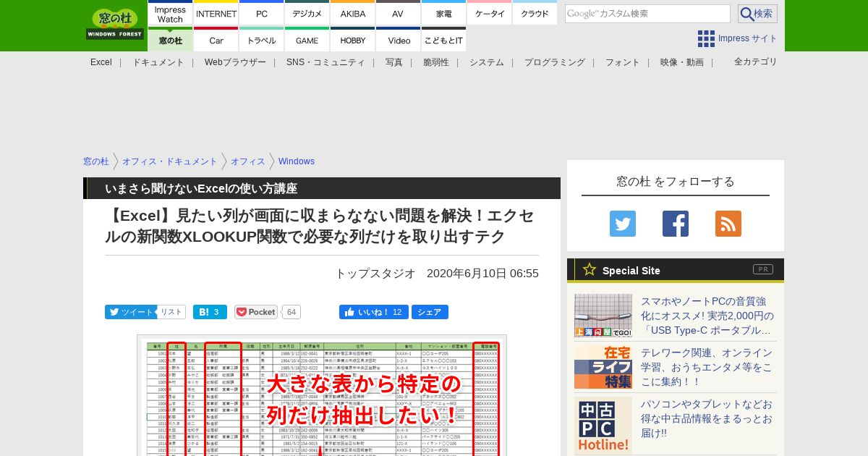This screenshot has height=456, width=868.
Task: Click オフィス・ドキュメント breadcrumb link
Action: 170,161
